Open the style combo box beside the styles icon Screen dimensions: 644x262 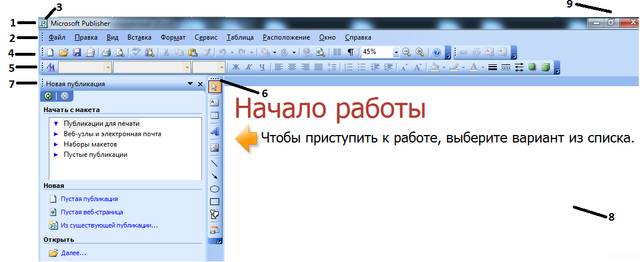point(85,67)
